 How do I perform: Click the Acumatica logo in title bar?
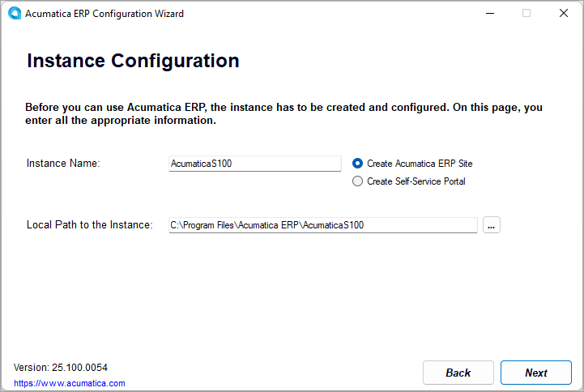click(15, 14)
